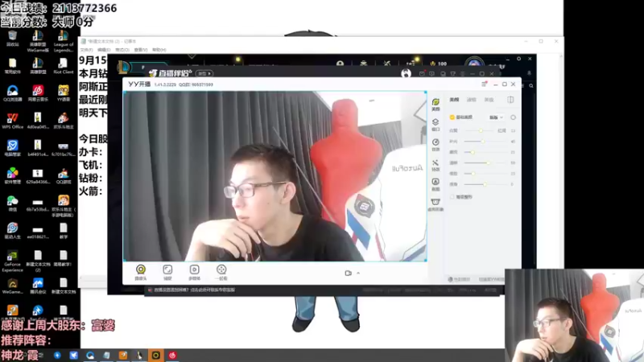Image resolution: width=644 pixels, height=362 pixels.
Task: Open the 文件(F) menu in Notepad
Action: [86, 50]
